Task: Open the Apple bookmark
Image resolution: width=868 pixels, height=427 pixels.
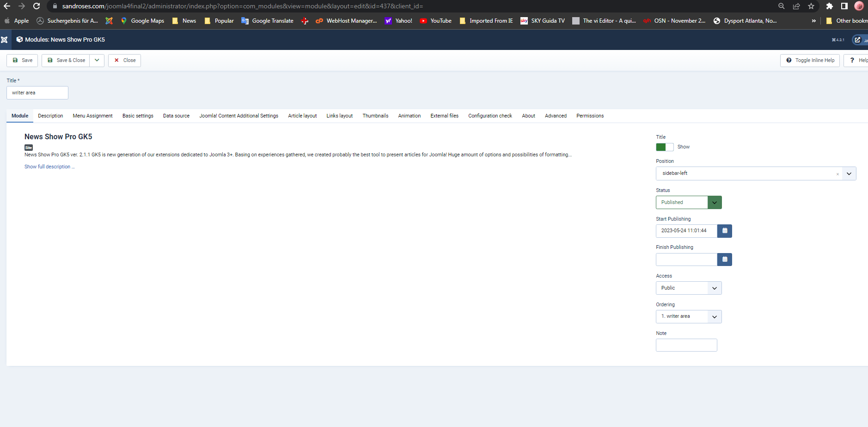Action: 17,21
